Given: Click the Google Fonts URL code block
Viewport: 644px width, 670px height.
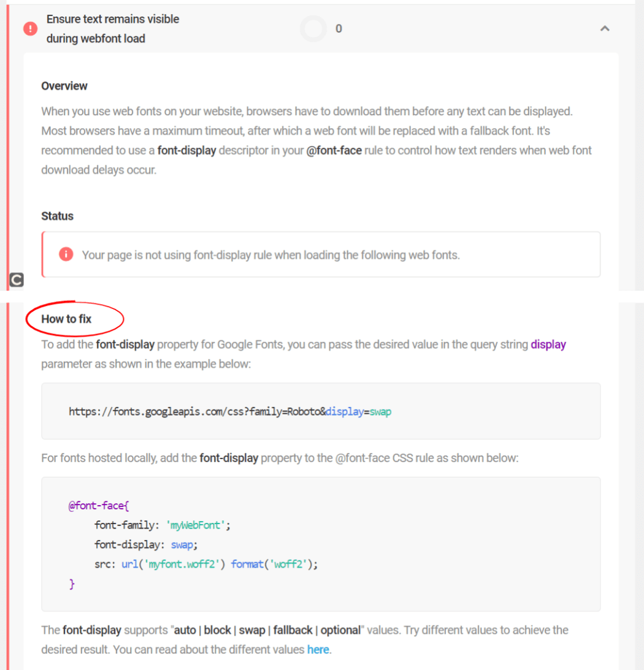Looking at the screenshot, I should pyautogui.click(x=230, y=411).
